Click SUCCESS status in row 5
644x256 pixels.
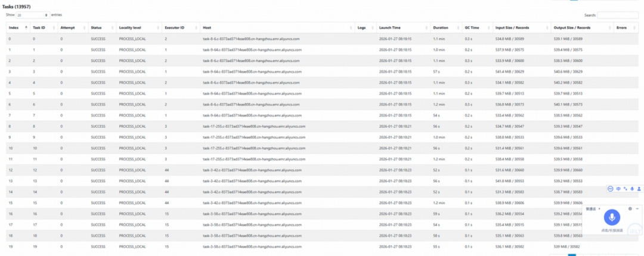pos(98,93)
